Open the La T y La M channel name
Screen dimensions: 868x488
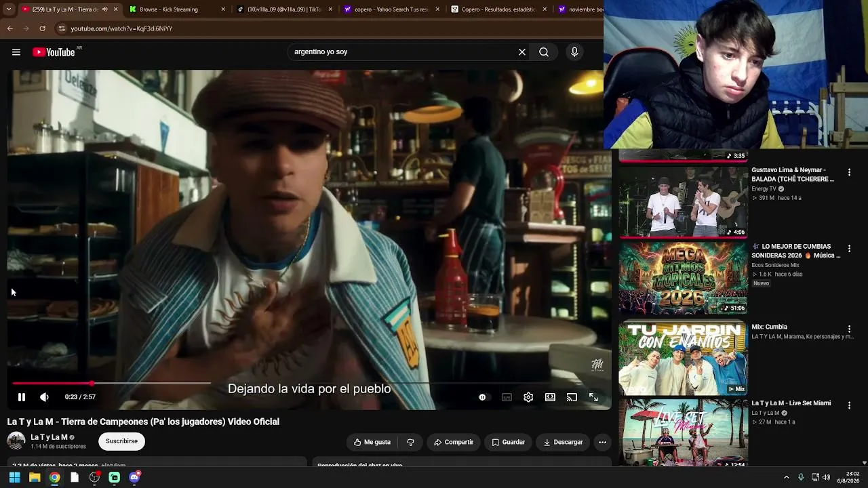49,437
